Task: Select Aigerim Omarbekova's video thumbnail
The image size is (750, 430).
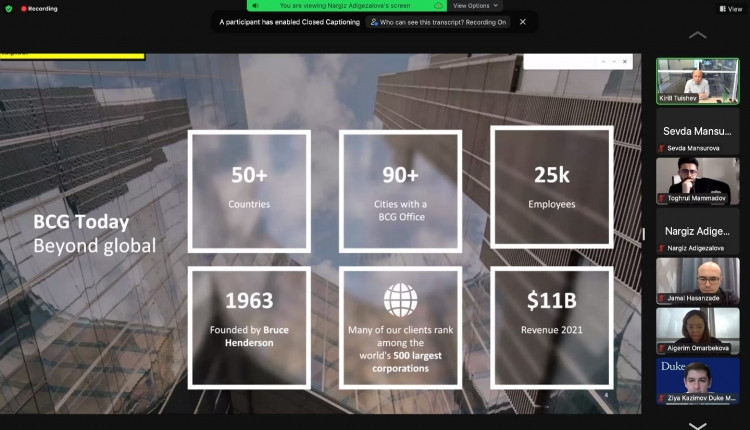Action: (697, 331)
